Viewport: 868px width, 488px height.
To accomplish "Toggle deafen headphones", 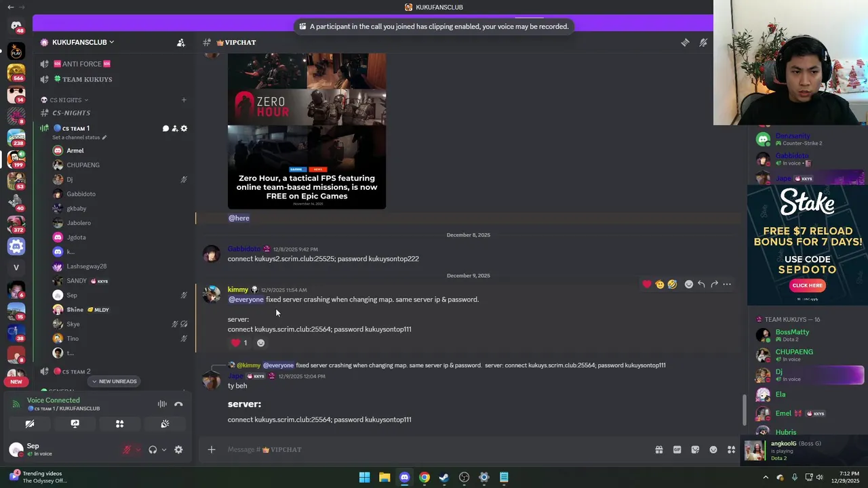I will [153, 449].
